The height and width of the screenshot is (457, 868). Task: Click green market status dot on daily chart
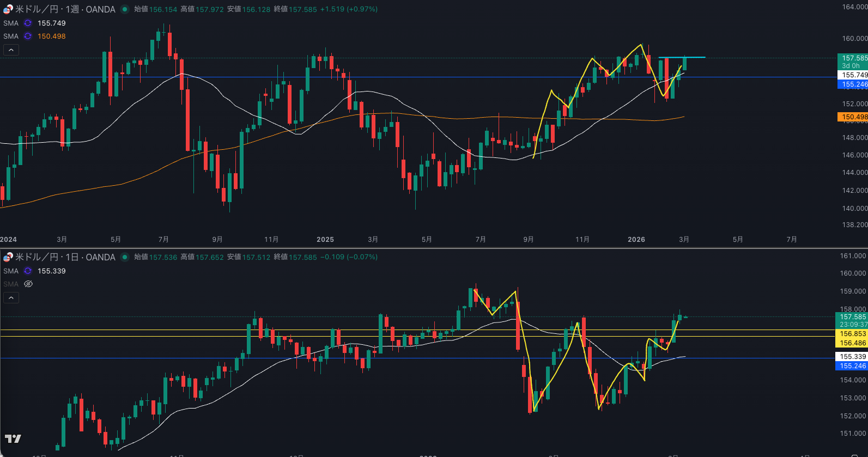click(x=125, y=257)
